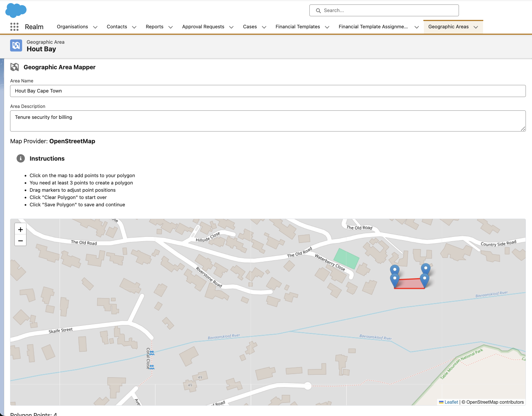Focus the global Search field

384,10
